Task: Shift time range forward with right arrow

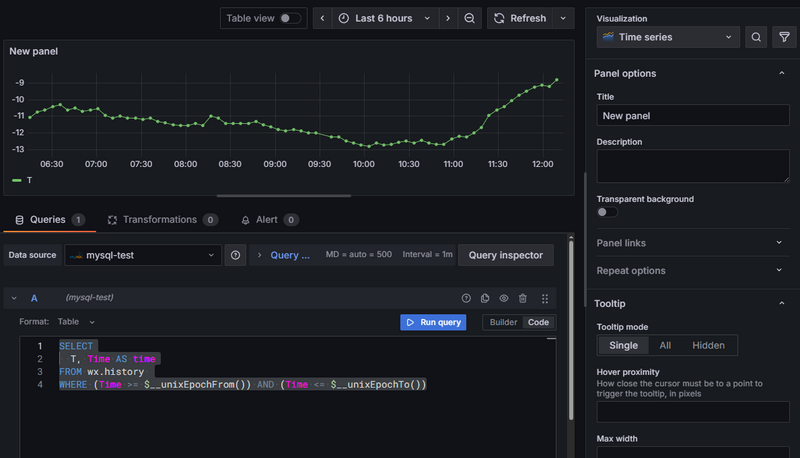Action: (448, 18)
